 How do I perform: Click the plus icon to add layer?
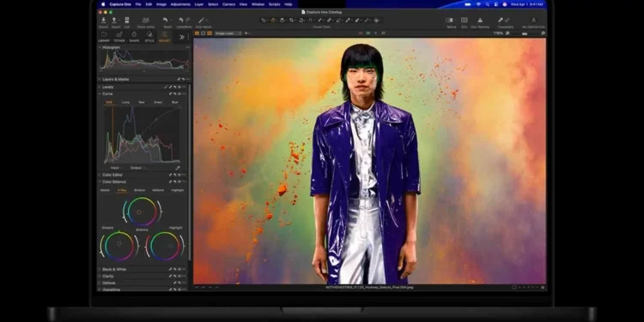[x=246, y=33]
